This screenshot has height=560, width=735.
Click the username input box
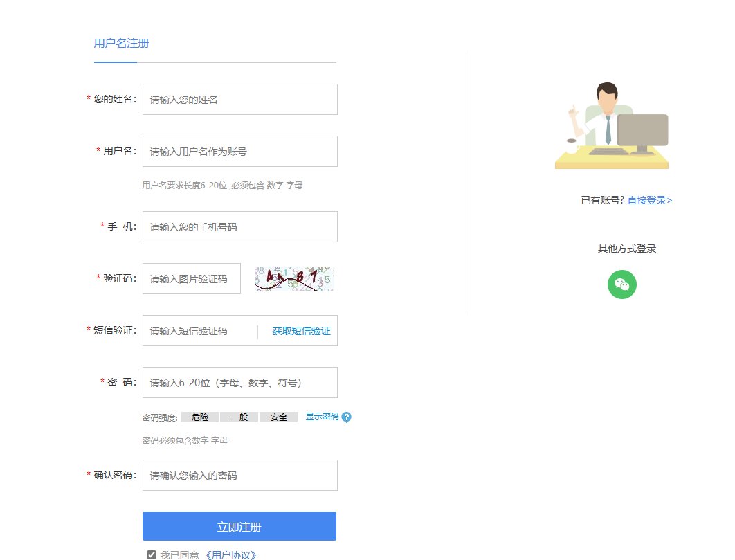[x=239, y=151]
